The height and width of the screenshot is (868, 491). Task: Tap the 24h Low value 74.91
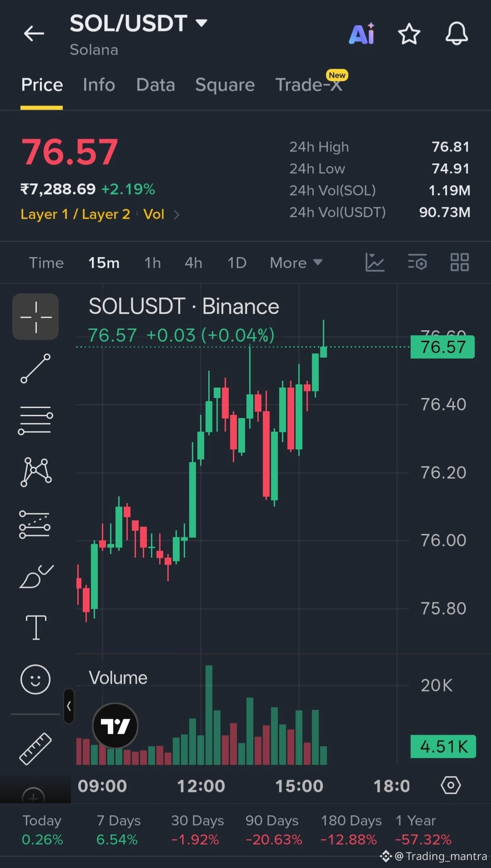(450, 169)
